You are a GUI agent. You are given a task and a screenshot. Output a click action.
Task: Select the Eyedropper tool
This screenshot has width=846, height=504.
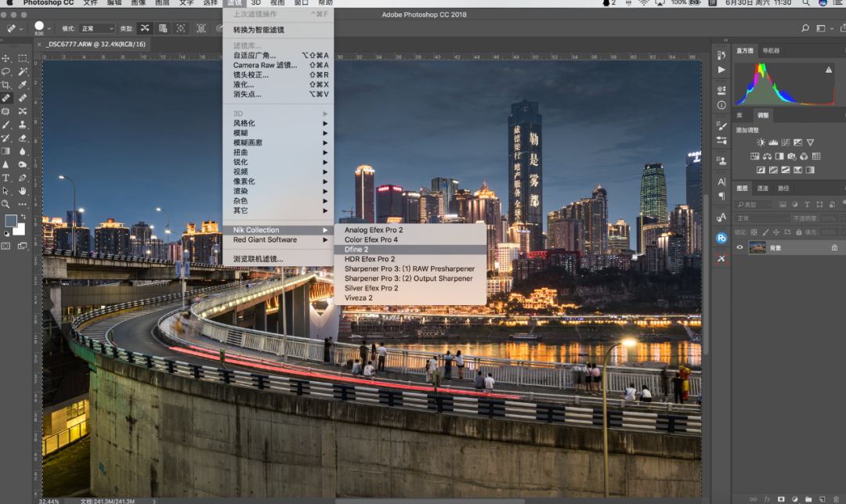tap(23, 85)
